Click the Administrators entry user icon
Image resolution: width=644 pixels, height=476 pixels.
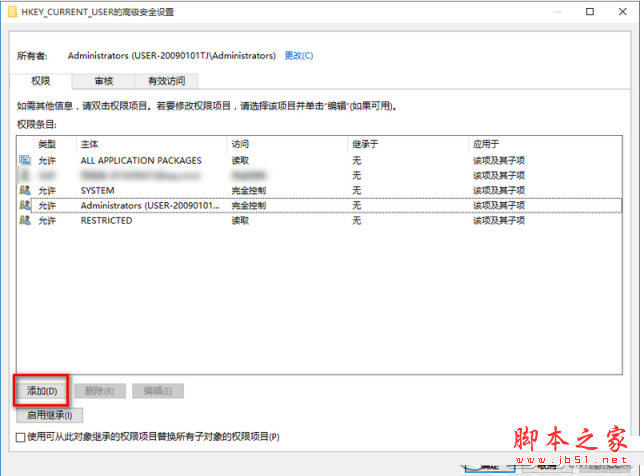coord(24,205)
